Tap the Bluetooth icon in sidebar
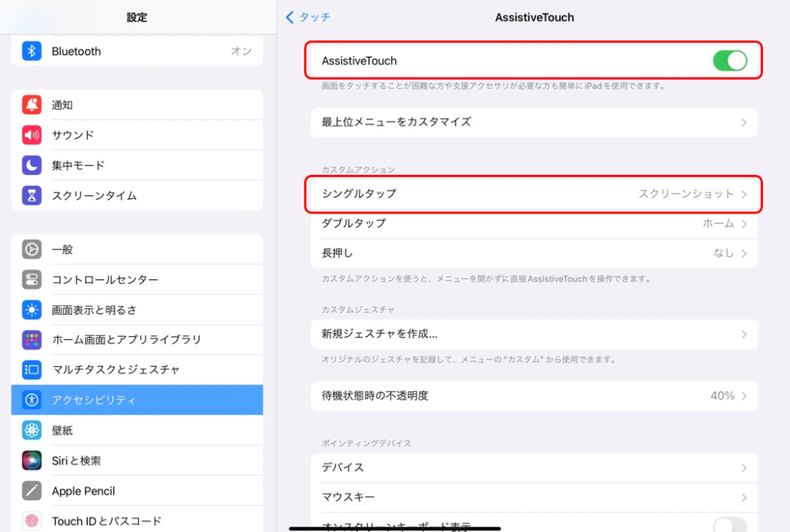The width and height of the screenshot is (790, 532). pyautogui.click(x=31, y=51)
